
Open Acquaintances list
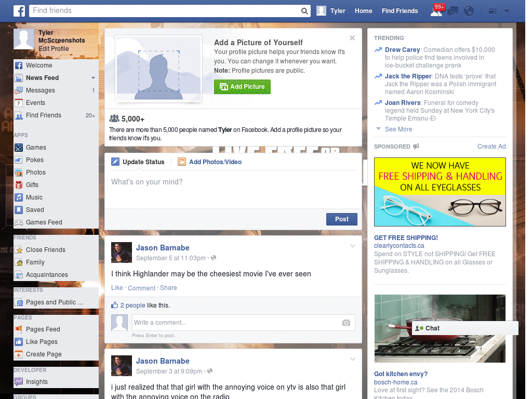pos(56,275)
